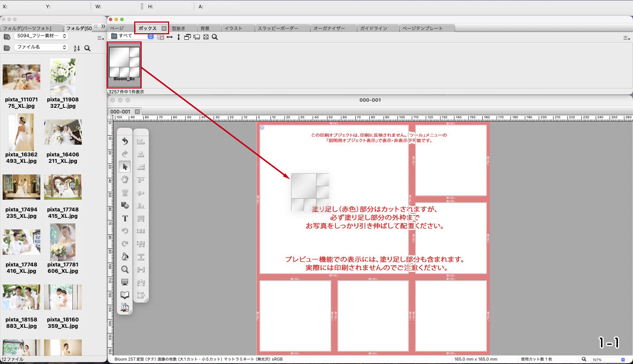Open the 5094_フリー素材 folder dropdown
633x364 pixels.
tap(41, 36)
